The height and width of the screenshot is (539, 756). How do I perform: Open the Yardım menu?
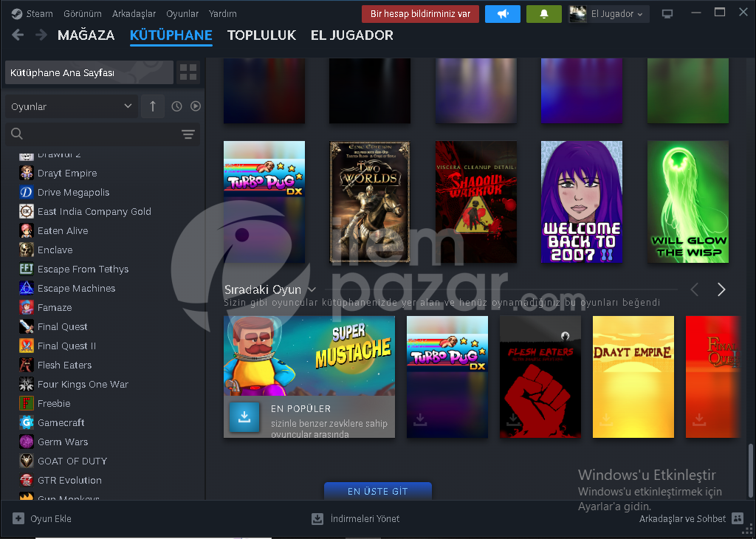pyautogui.click(x=223, y=14)
